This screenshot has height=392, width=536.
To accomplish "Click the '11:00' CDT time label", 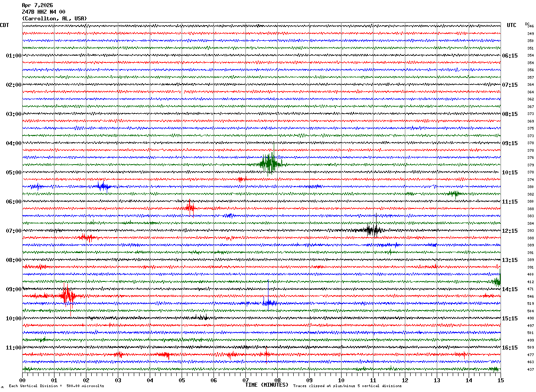I will coord(14,348).
